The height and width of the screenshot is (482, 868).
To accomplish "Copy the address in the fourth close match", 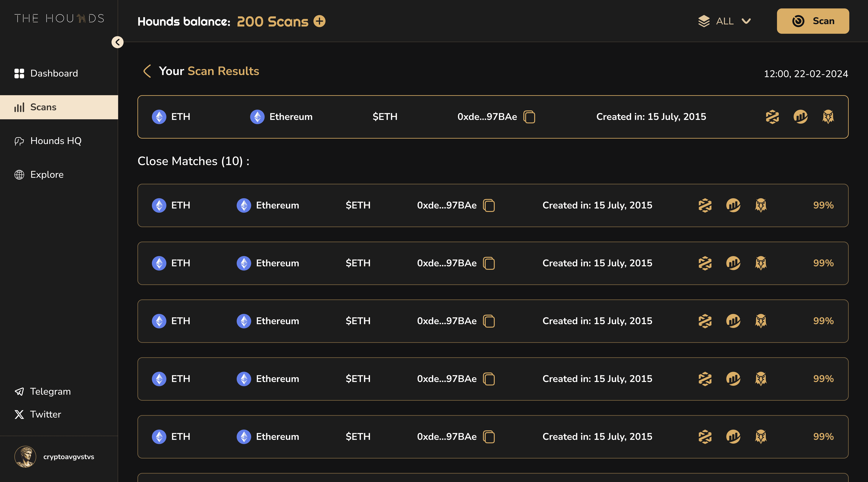I will point(489,379).
